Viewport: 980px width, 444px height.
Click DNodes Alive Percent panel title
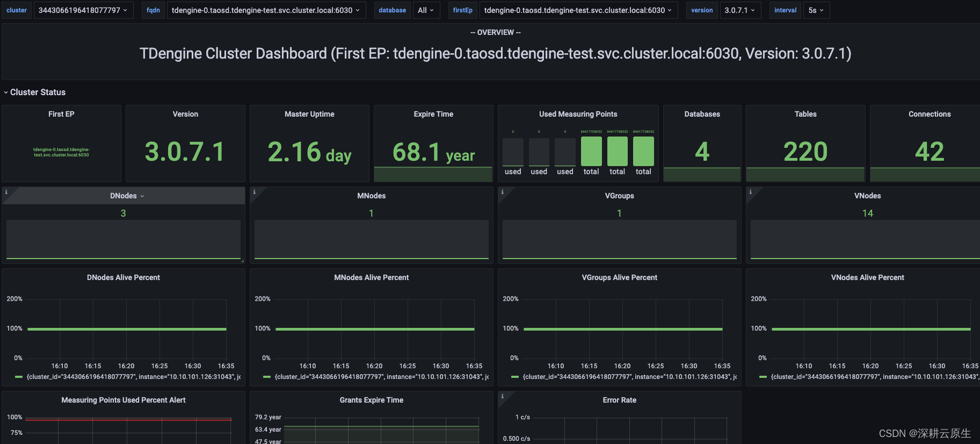click(x=124, y=277)
